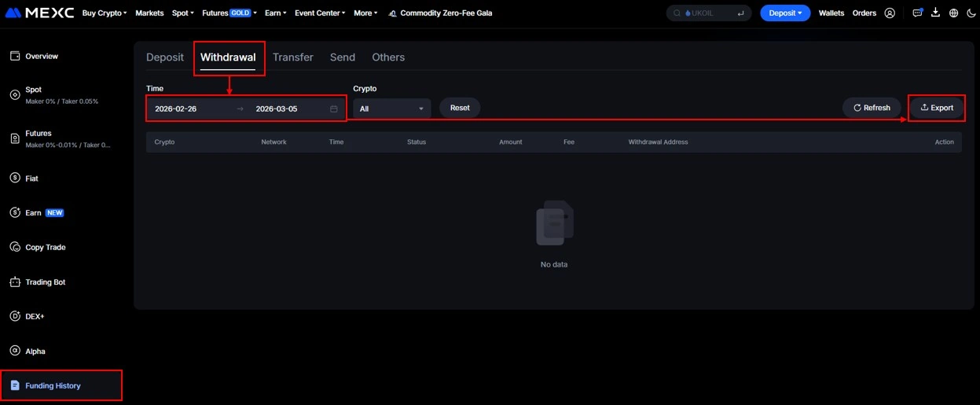The height and width of the screenshot is (405, 980).
Task: Click the app download icon
Action: tap(935, 13)
